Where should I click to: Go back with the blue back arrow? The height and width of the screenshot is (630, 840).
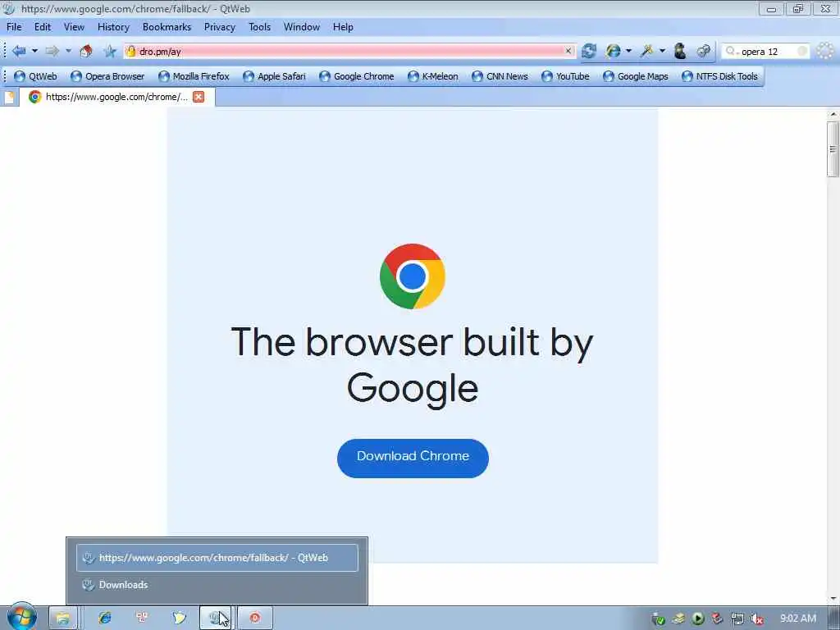coord(19,52)
